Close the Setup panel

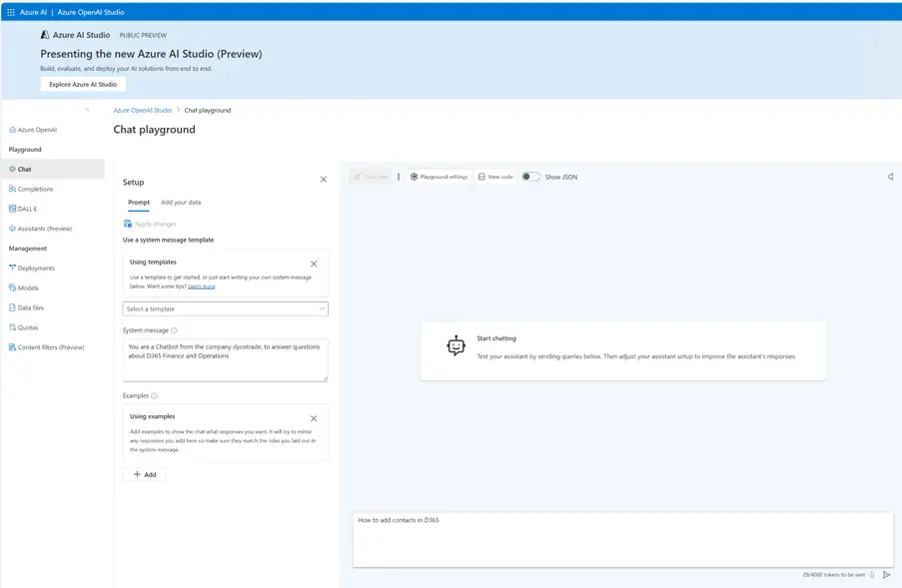(x=324, y=180)
